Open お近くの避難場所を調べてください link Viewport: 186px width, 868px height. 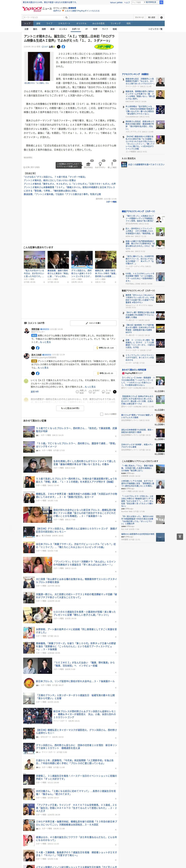pos(146,164)
